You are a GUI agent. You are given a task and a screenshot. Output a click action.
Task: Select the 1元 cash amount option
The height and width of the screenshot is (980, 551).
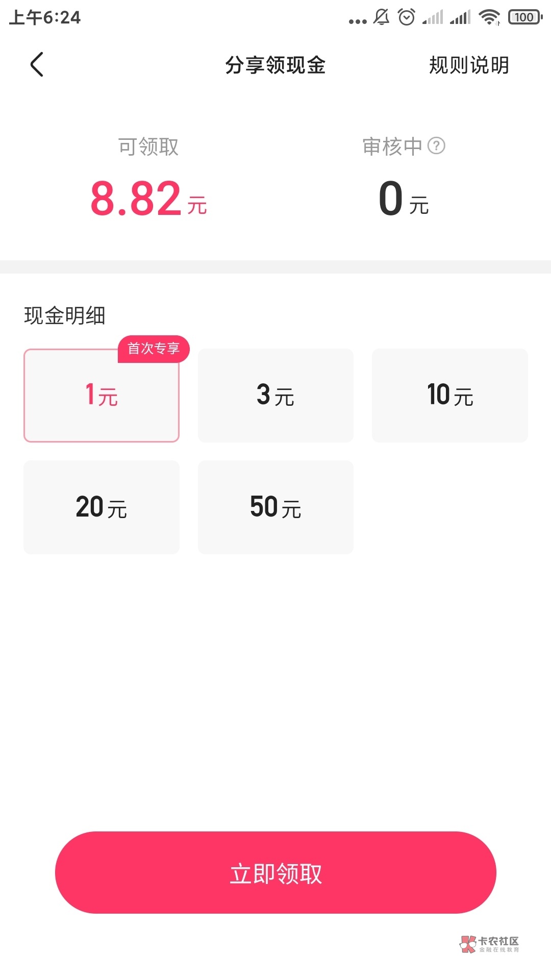102,396
